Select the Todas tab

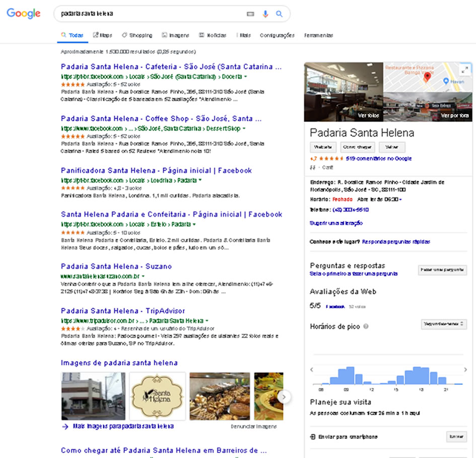click(73, 35)
